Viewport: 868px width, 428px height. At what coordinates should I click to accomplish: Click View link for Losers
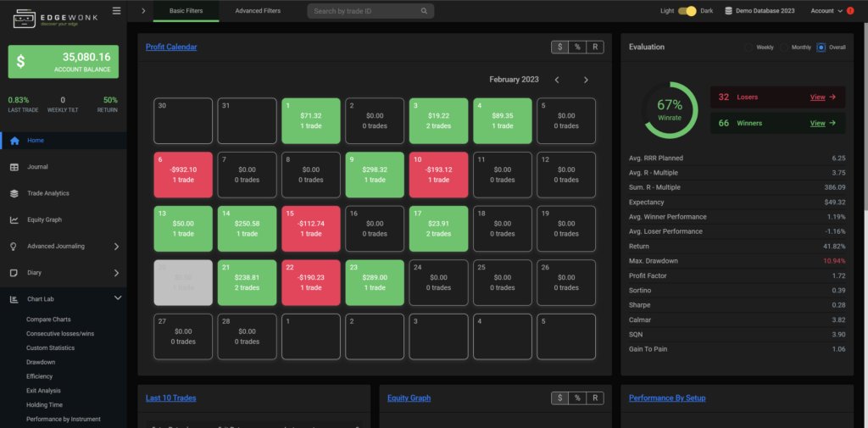(x=818, y=97)
